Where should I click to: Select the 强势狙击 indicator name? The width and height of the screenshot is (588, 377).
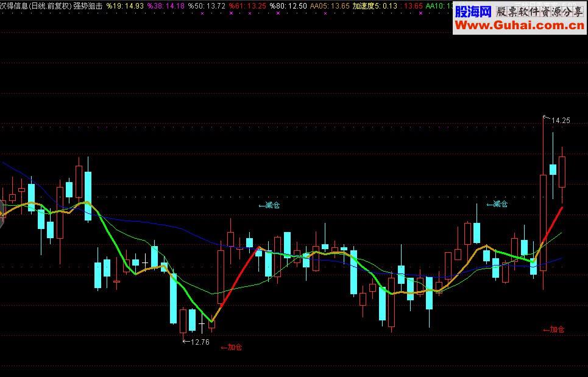pos(88,6)
